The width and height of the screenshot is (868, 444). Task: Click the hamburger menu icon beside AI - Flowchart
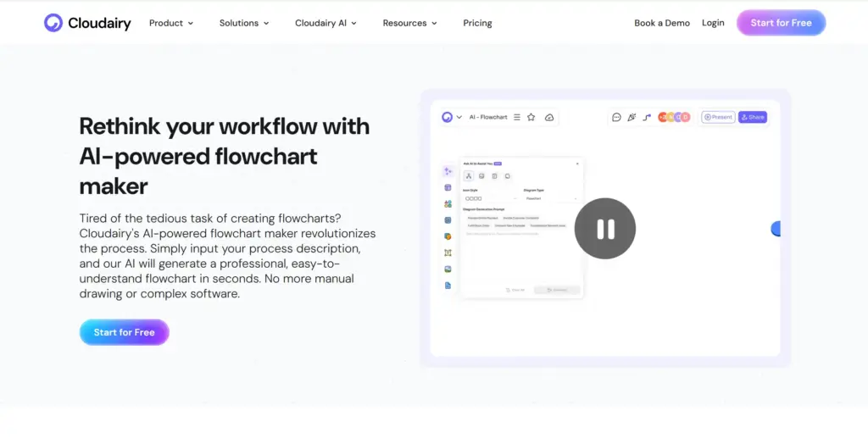pos(517,117)
